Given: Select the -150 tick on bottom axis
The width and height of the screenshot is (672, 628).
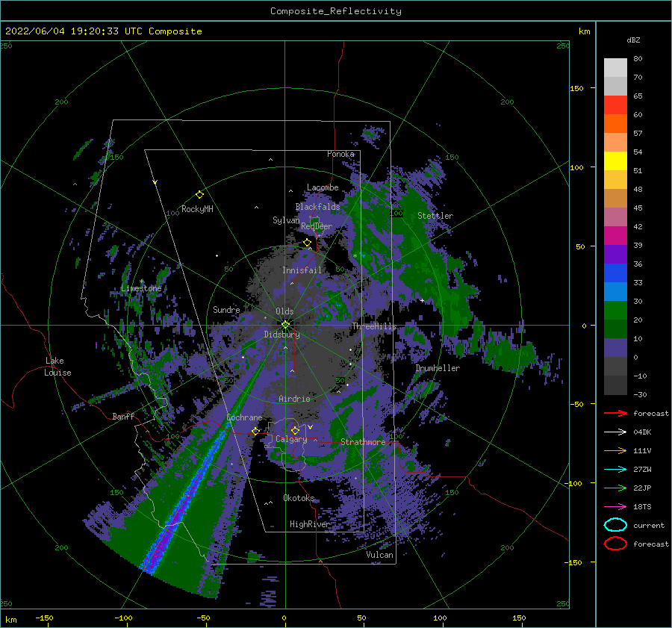Looking at the screenshot, I should tap(44, 618).
